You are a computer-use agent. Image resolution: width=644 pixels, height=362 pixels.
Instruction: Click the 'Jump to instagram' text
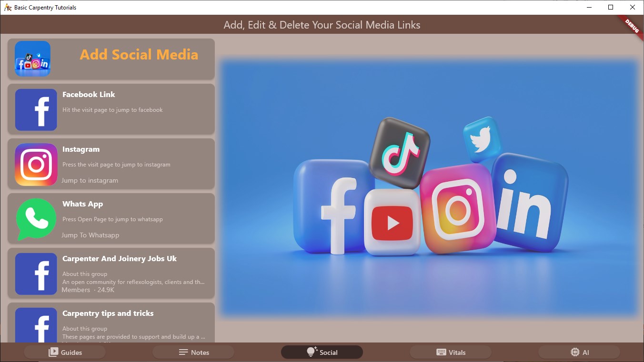click(x=90, y=180)
